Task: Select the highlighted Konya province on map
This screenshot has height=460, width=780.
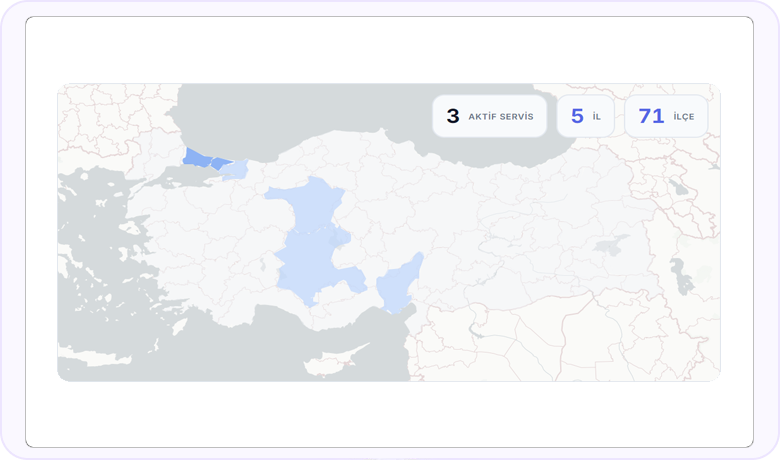Action: [311, 266]
